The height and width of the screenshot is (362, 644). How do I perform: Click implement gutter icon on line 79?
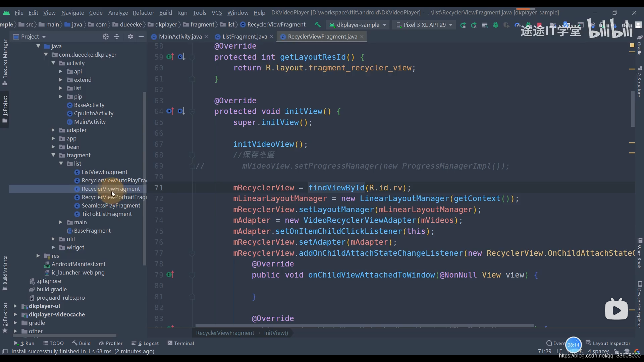(170, 275)
